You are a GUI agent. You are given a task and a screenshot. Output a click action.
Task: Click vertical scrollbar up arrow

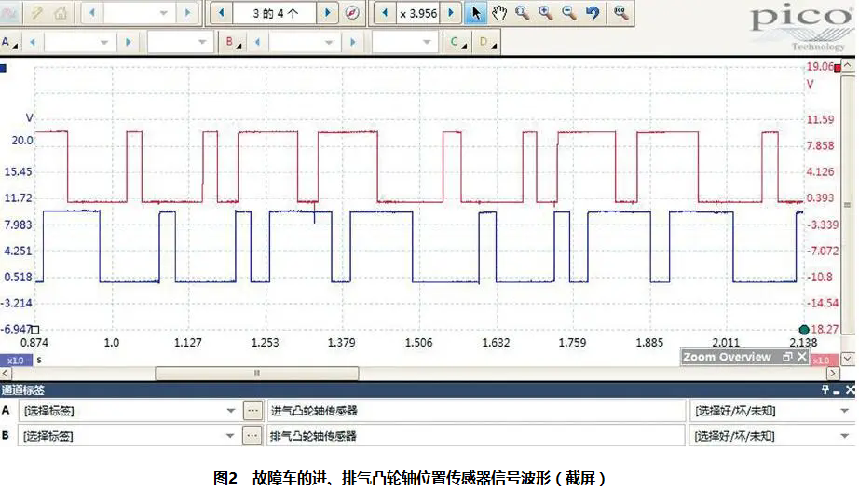click(848, 65)
